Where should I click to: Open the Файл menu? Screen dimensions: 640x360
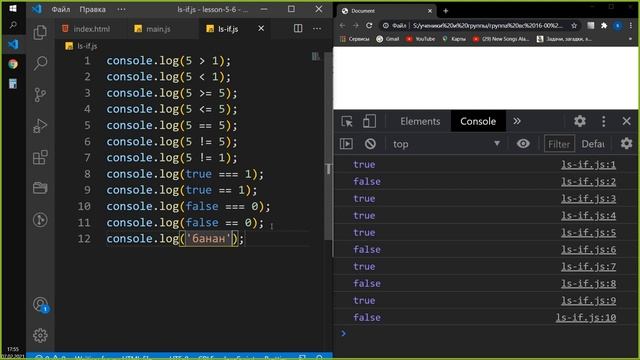[x=60, y=9]
